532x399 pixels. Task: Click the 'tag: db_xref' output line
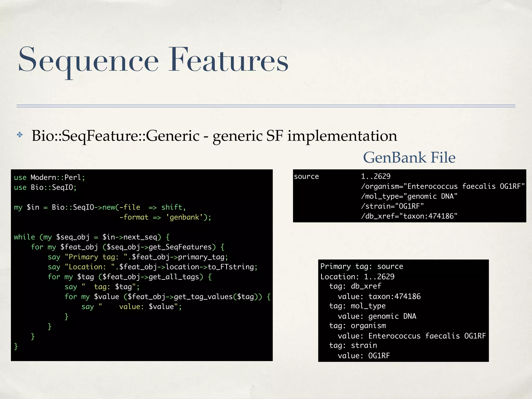(355, 286)
